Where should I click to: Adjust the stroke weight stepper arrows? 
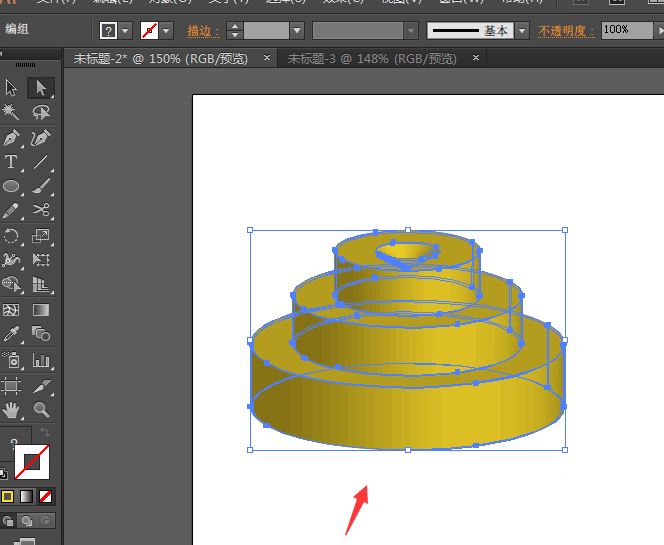click(x=235, y=31)
